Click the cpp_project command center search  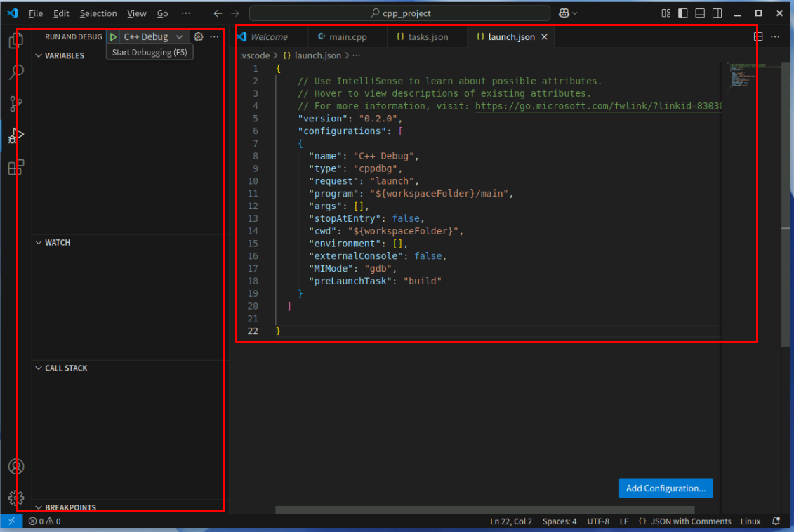(x=400, y=13)
